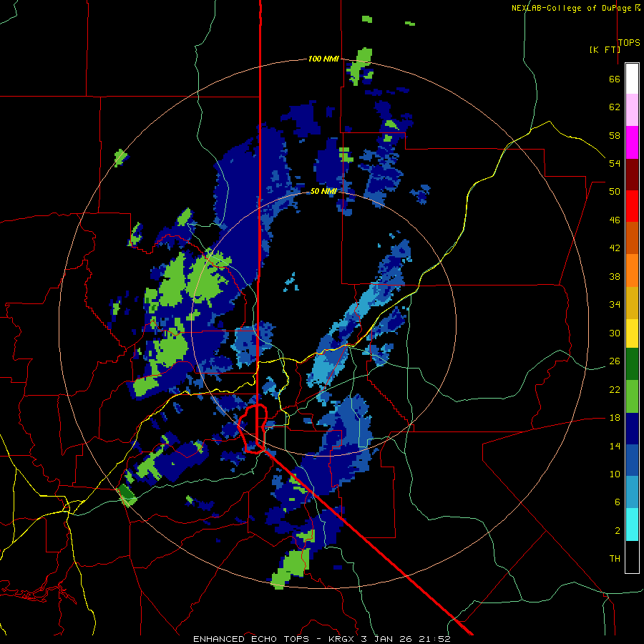This screenshot has width=644, height=644.
Task: Click the 10 value on the legend
Action: [x=615, y=474]
